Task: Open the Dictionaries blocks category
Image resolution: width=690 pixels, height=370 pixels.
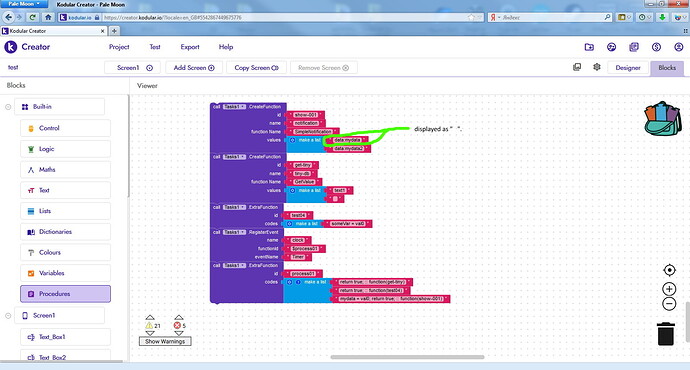Action: (65, 231)
